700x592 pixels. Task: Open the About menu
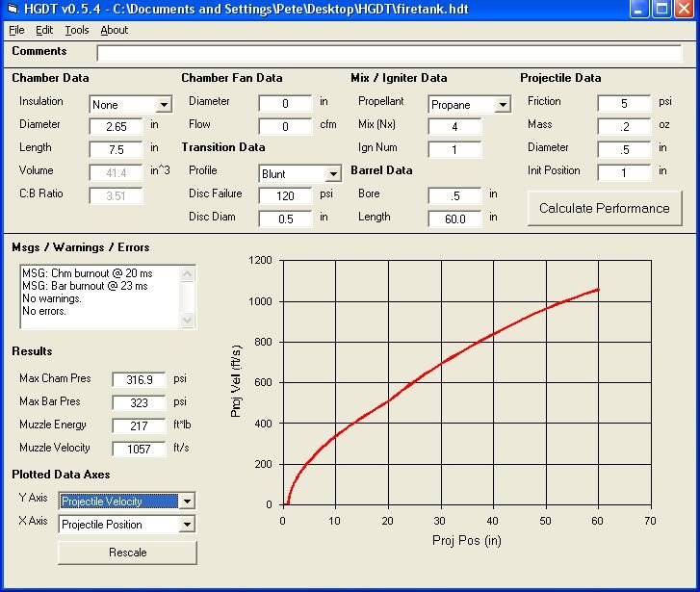tap(115, 30)
